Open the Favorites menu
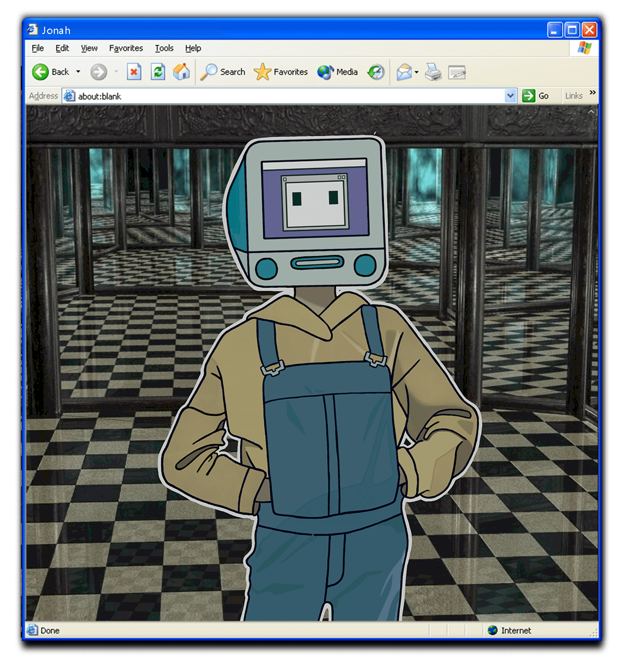The width and height of the screenshot is (625, 672). (126, 48)
